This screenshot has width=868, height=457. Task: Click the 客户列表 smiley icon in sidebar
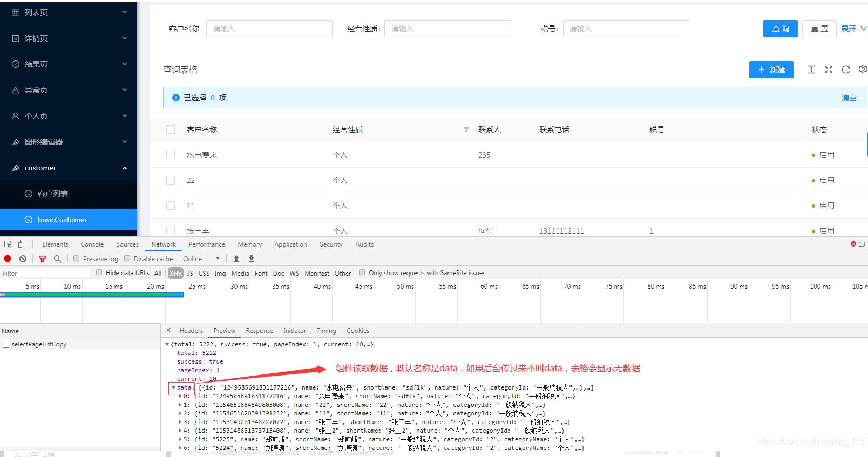[29, 194]
